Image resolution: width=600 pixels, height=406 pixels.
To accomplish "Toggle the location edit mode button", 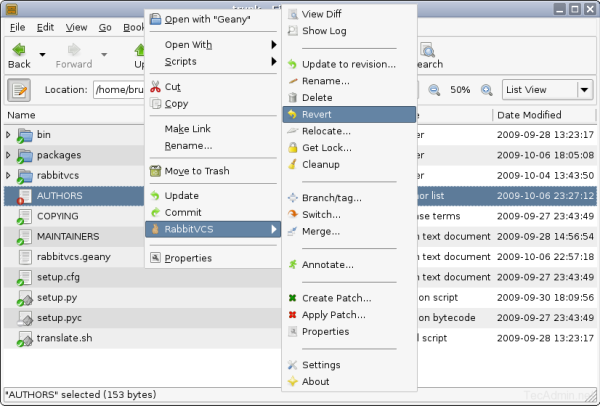I will [x=19, y=90].
